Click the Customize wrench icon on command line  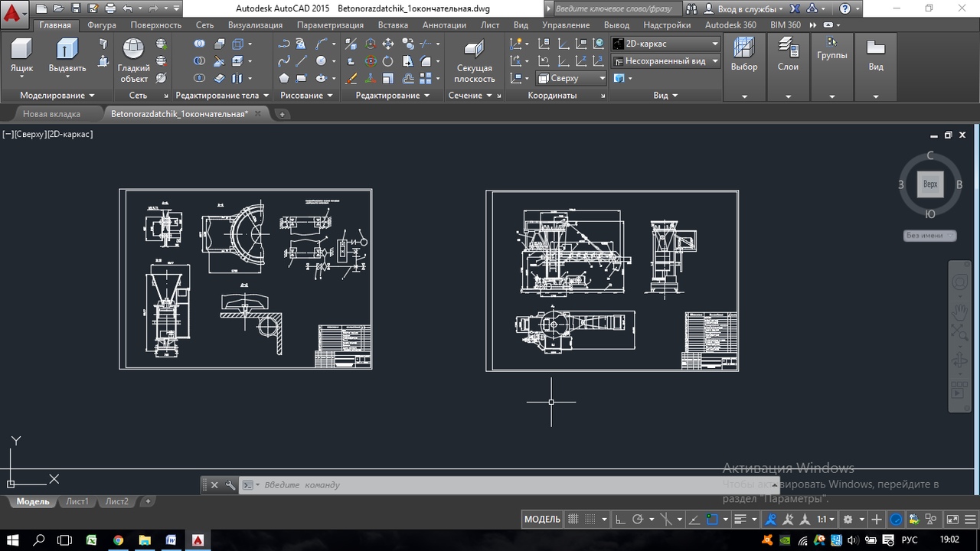(230, 484)
